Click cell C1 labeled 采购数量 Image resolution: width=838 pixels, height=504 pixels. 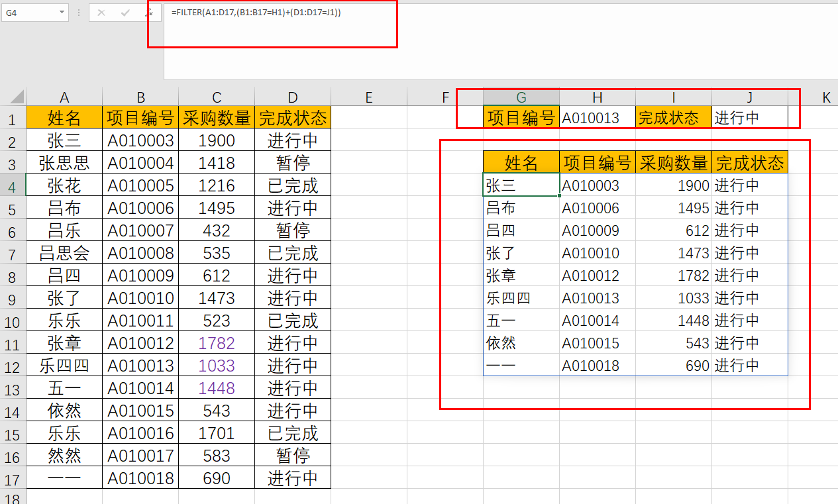[x=217, y=118]
